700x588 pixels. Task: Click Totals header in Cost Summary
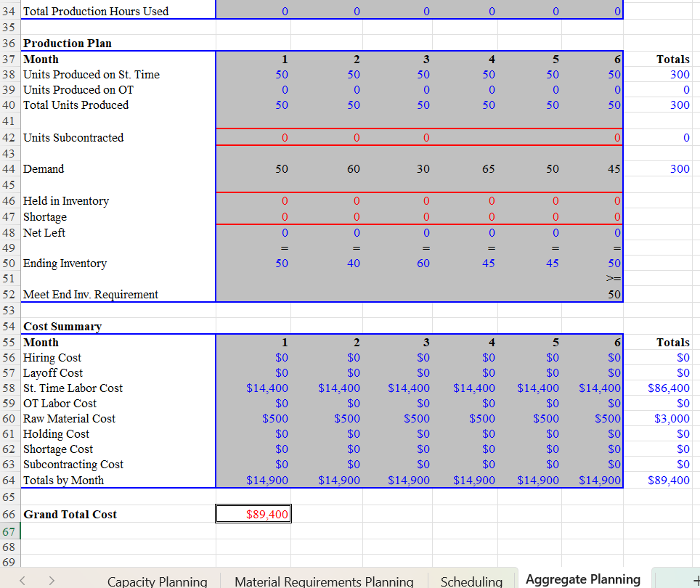pos(672,343)
